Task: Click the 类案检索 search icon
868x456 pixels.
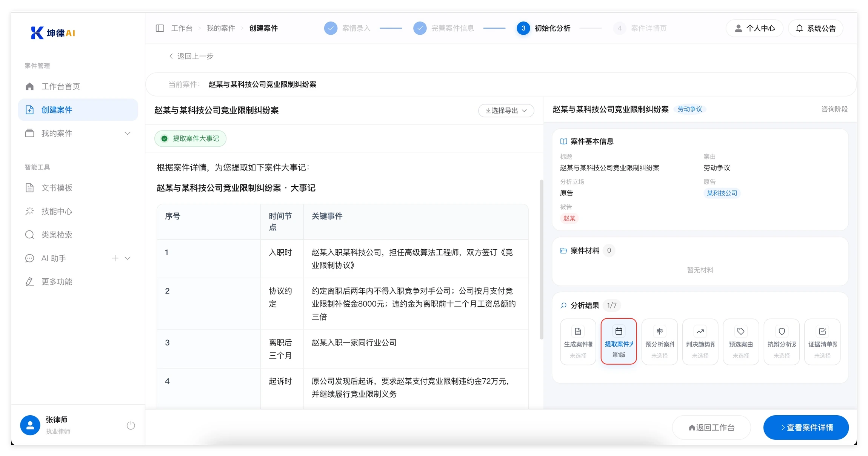Action: [x=29, y=235]
